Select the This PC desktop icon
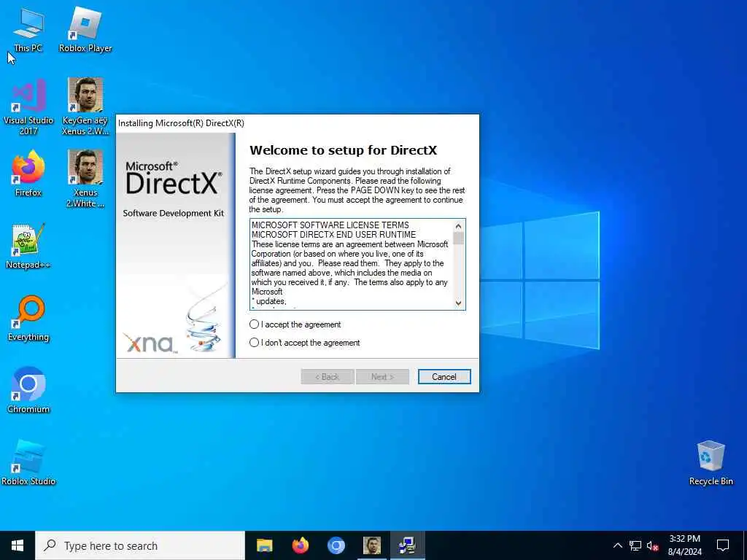This screenshot has height=560, width=747. tap(28, 31)
